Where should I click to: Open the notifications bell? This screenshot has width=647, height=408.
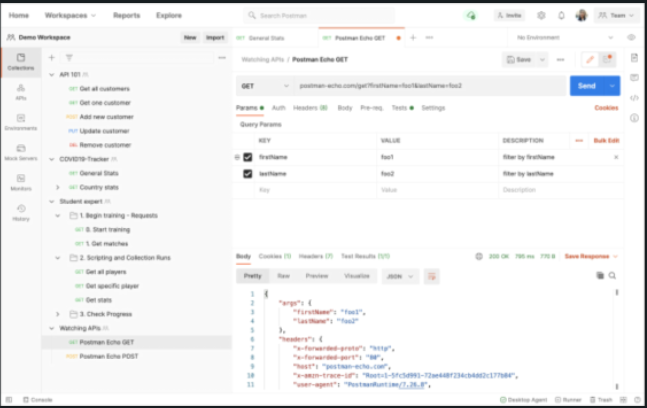pos(561,16)
